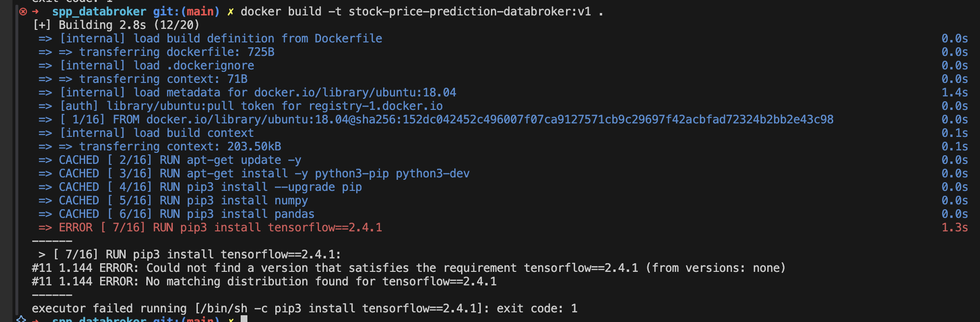Image resolution: width=980 pixels, height=322 pixels.
Task: Click docker.io/library/ubuntu:18.04 in metadata line
Action: point(355,93)
